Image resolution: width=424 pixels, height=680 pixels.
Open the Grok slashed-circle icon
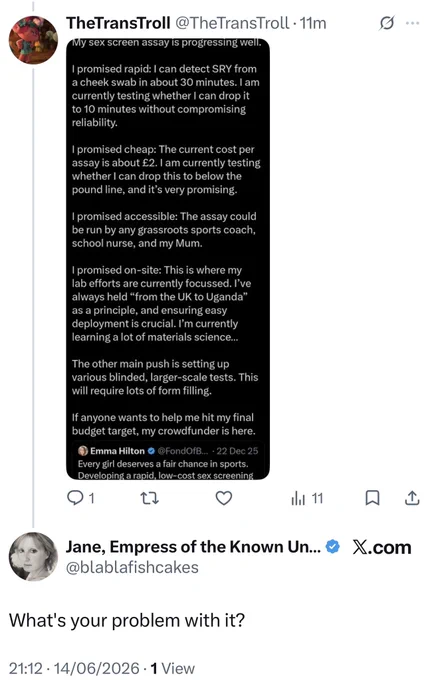pos(386,23)
